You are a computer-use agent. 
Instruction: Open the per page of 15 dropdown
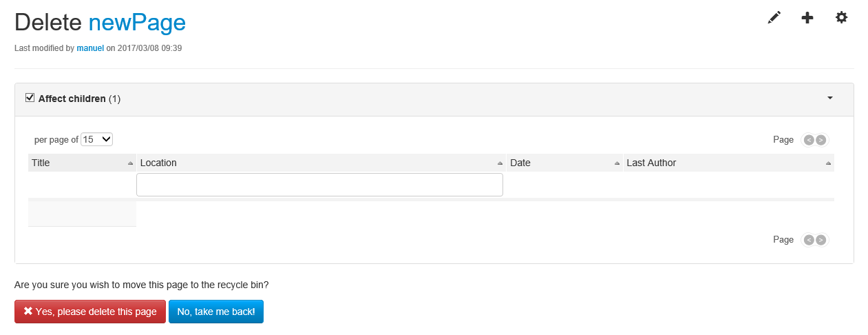point(97,139)
